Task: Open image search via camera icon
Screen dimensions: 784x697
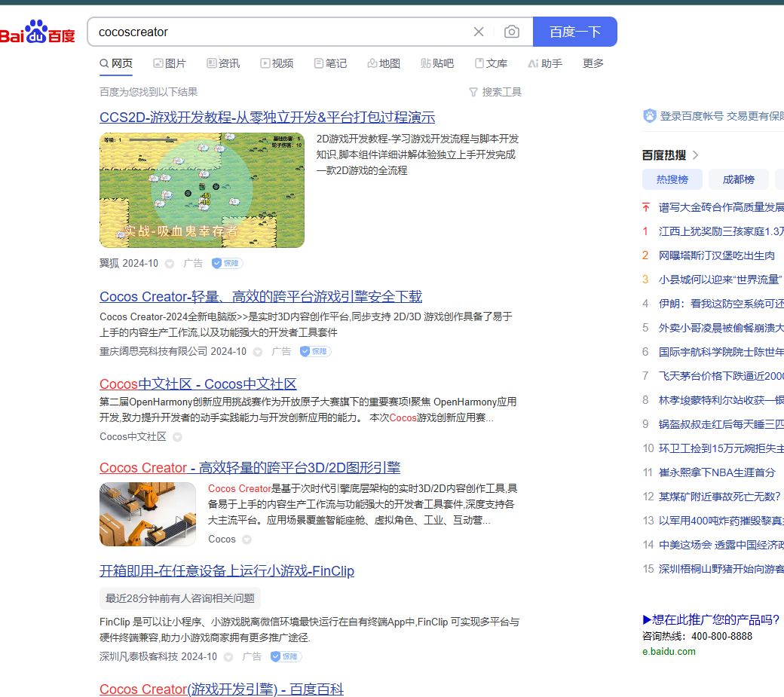Action: [x=512, y=32]
